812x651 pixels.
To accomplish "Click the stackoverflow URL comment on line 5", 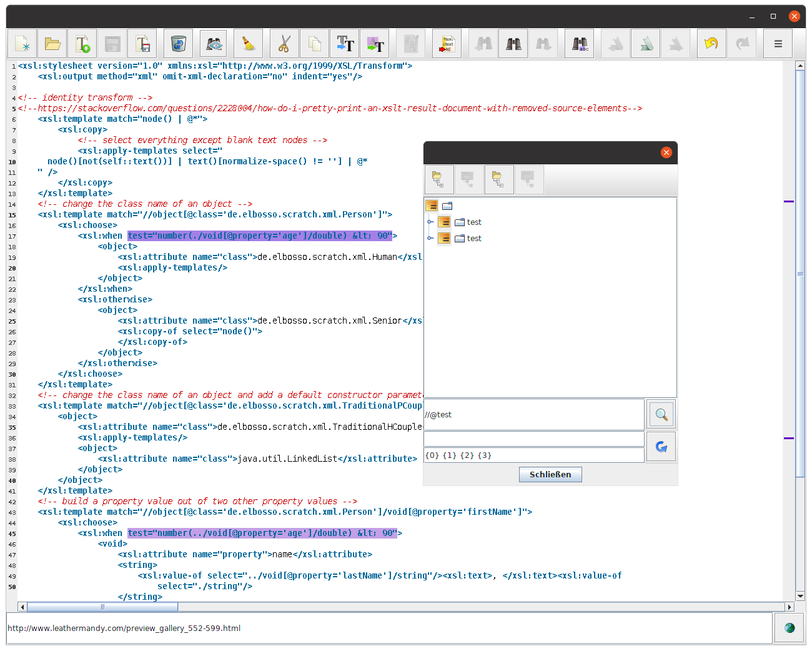I will tap(330, 108).
